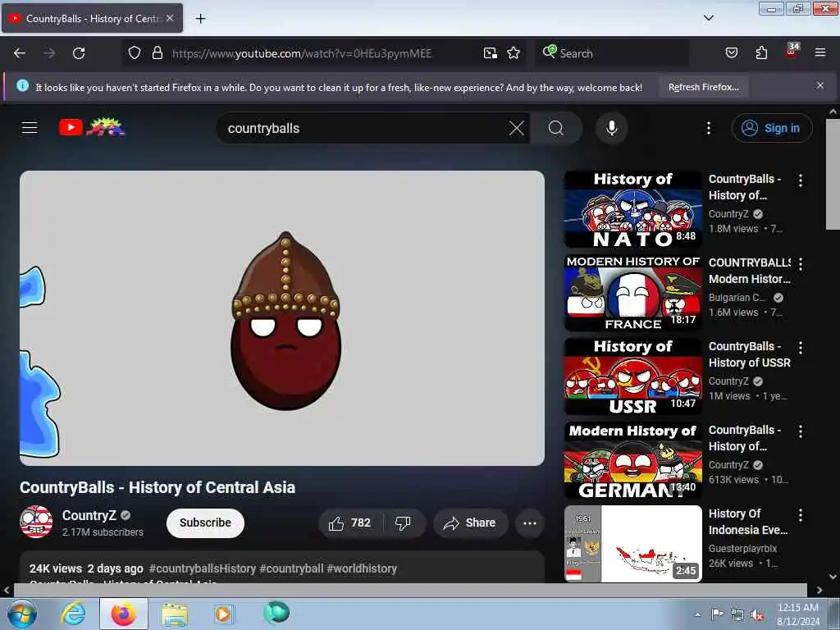The image size is (840, 630).
Task: Open Action Center flag tray icon
Action: point(717,614)
